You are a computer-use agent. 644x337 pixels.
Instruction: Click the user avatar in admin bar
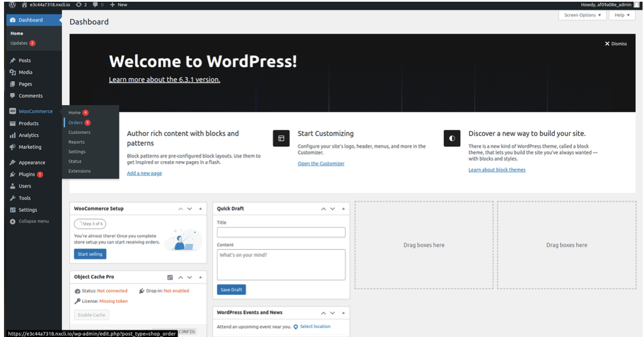637,5
